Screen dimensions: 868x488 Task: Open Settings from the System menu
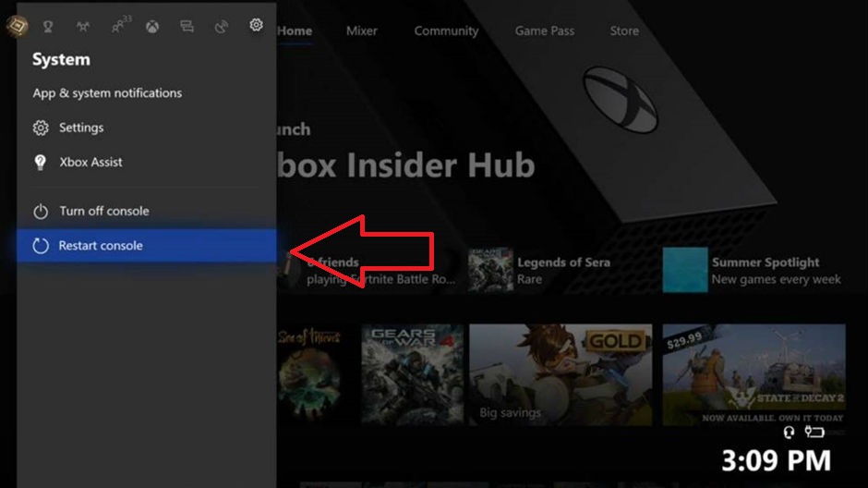pos(146,128)
